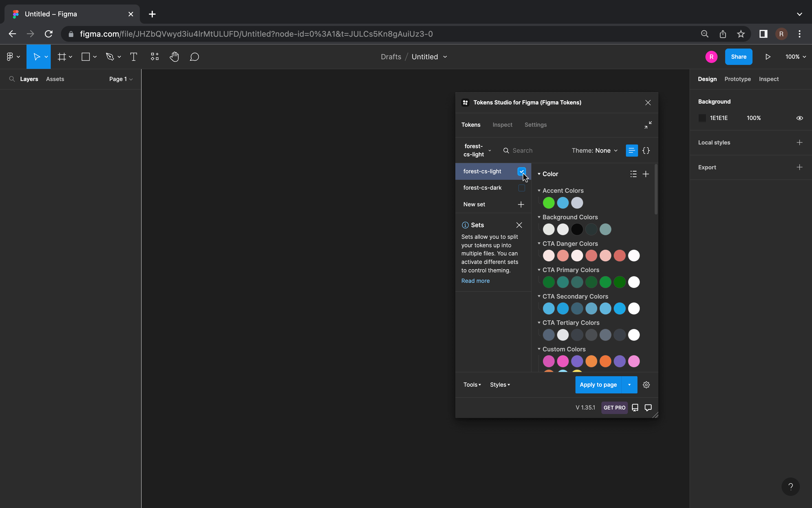The image size is (812, 508).
Task: Dismiss the Sets info box
Action: [x=519, y=225]
